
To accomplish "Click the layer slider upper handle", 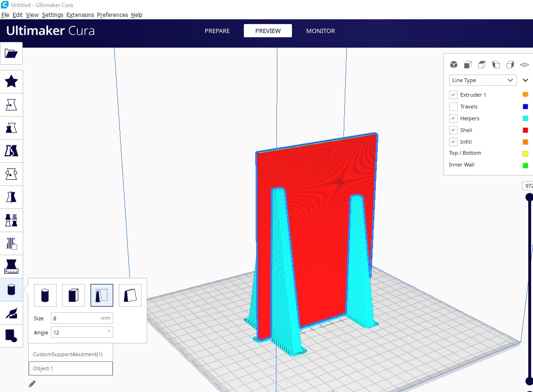I will [x=529, y=197].
